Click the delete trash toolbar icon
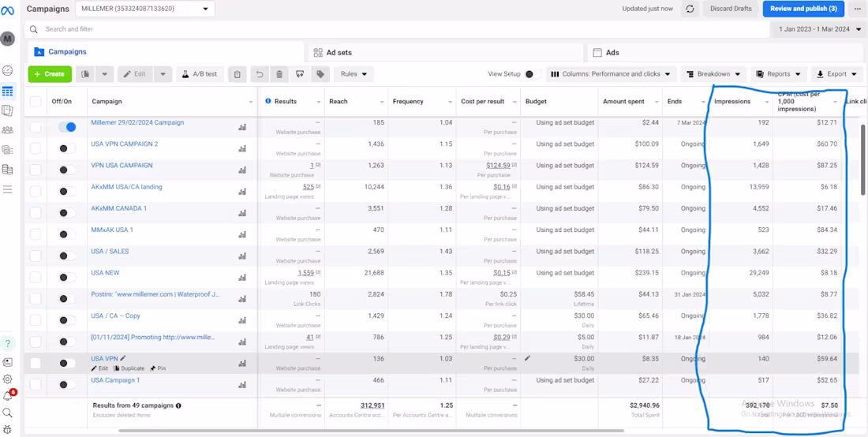This screenshot has width=868, height=437. pos(279,74)
